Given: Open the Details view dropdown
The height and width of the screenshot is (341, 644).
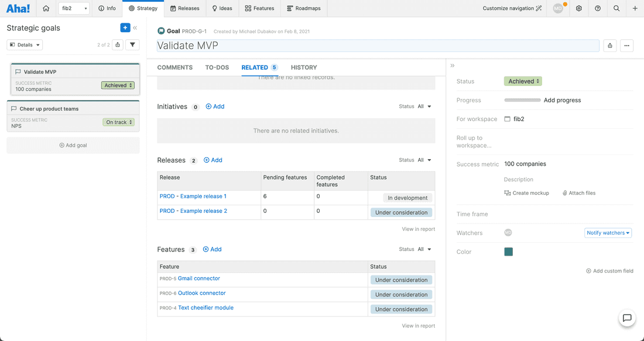Looking at the screenshot, I should click(25, 45).
